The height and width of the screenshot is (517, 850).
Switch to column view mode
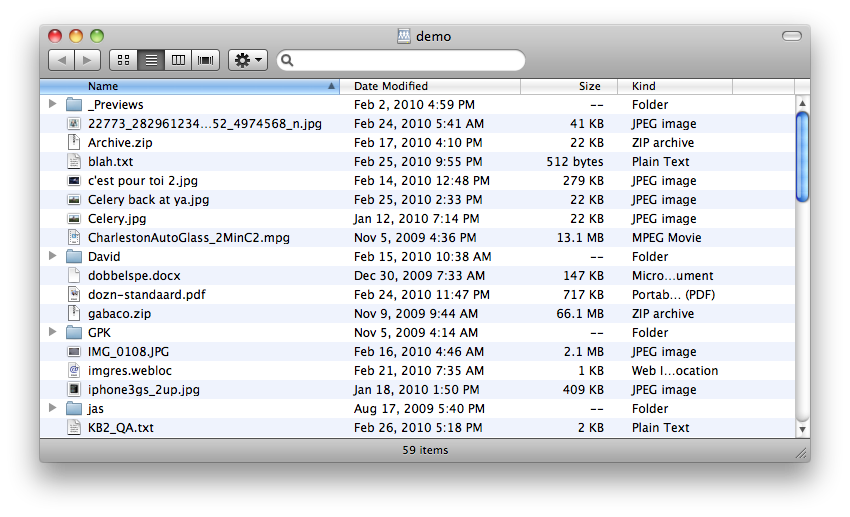178,60
